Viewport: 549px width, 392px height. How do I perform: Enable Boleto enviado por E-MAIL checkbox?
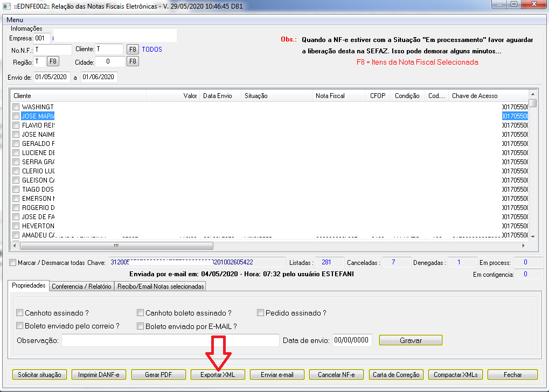pos(141,326)
